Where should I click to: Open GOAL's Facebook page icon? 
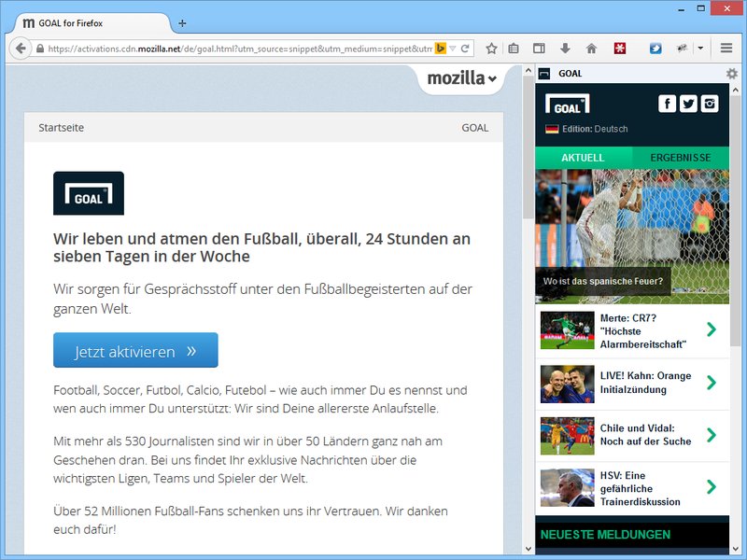click(x=667, y=104)
